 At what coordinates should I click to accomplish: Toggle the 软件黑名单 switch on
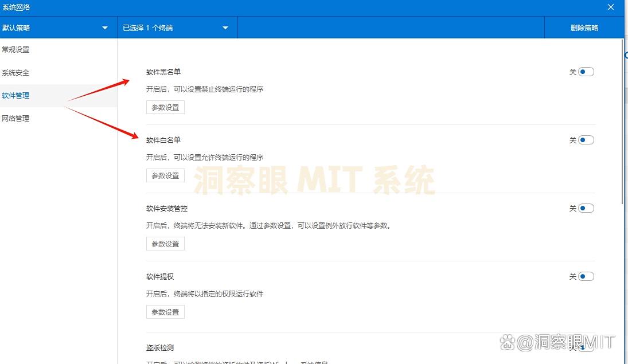pyautogui.click(x=586, y=72)
